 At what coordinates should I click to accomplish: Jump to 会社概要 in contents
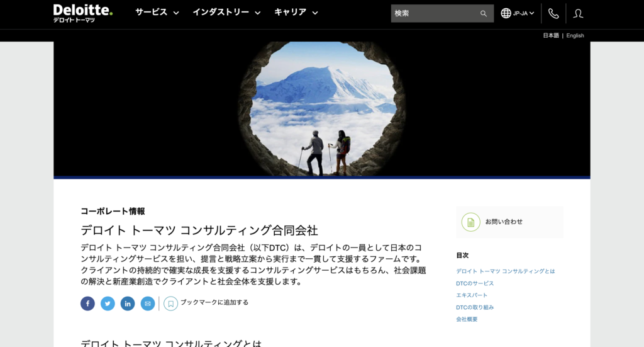(467, 319)
